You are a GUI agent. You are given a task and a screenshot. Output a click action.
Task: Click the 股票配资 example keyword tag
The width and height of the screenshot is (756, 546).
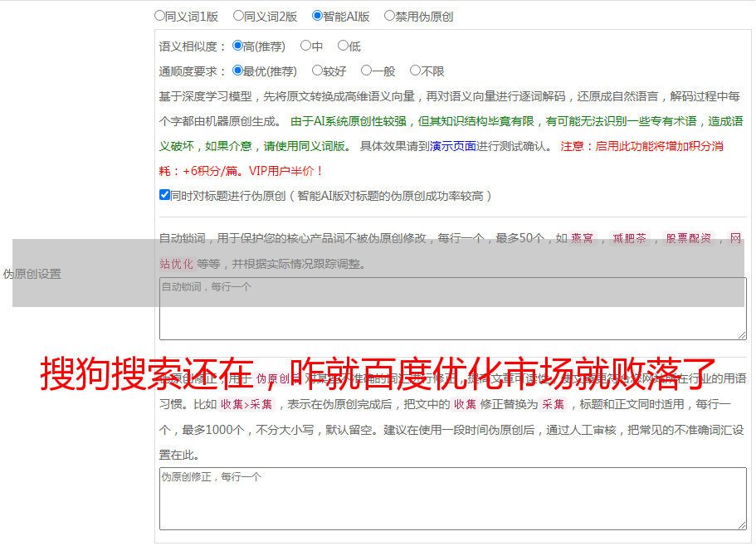point(688,239)
